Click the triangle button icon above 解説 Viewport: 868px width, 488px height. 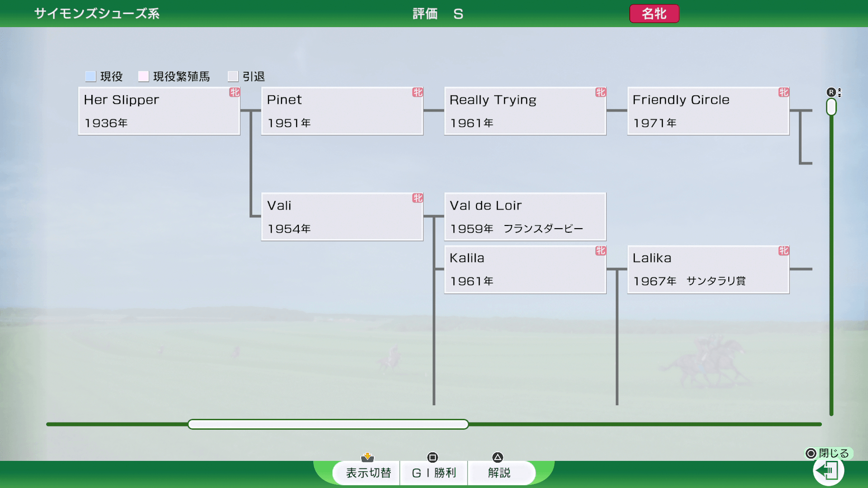(x=498, y=457)
